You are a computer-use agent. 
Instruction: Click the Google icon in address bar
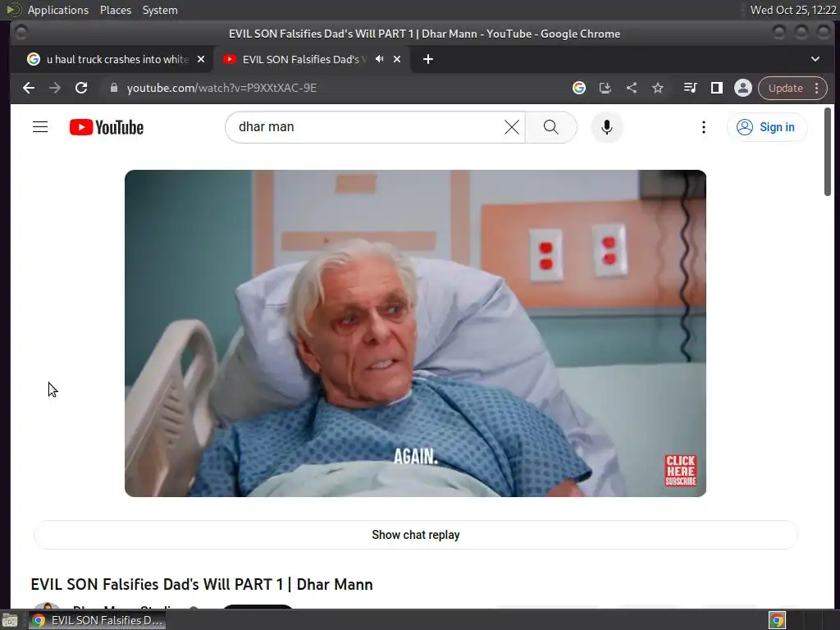(578, 88)
